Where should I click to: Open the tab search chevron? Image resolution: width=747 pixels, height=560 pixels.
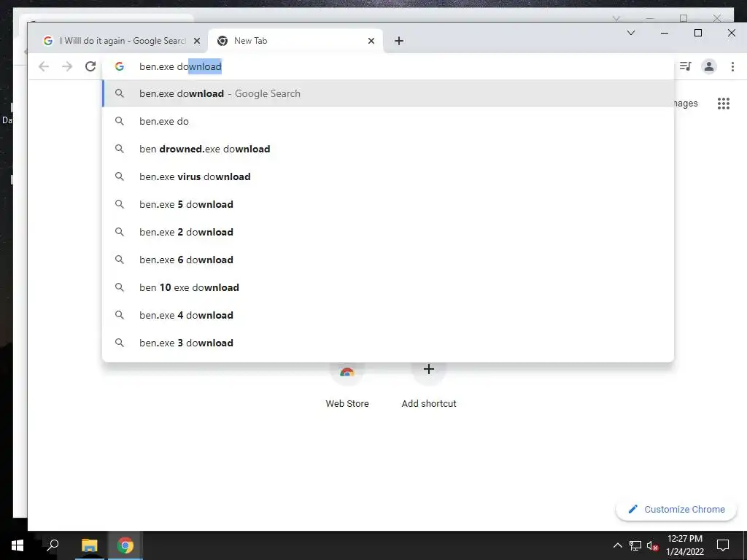coord(631,33)
